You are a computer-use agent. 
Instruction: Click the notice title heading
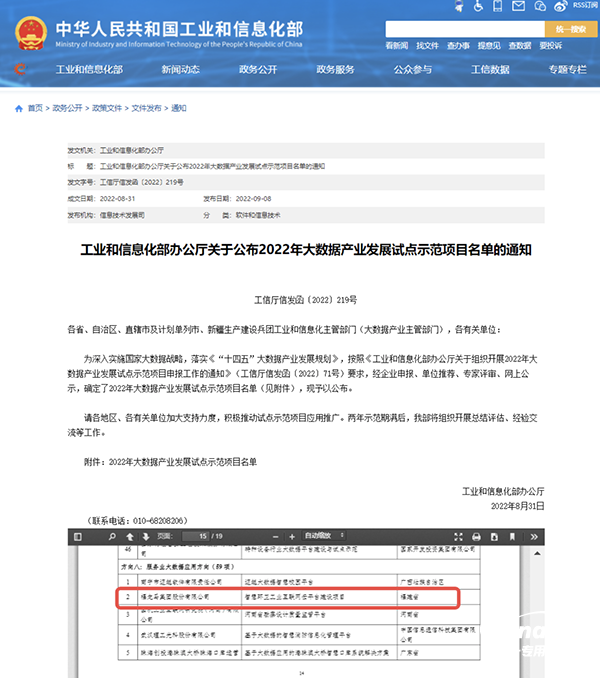tap(306, 250)
